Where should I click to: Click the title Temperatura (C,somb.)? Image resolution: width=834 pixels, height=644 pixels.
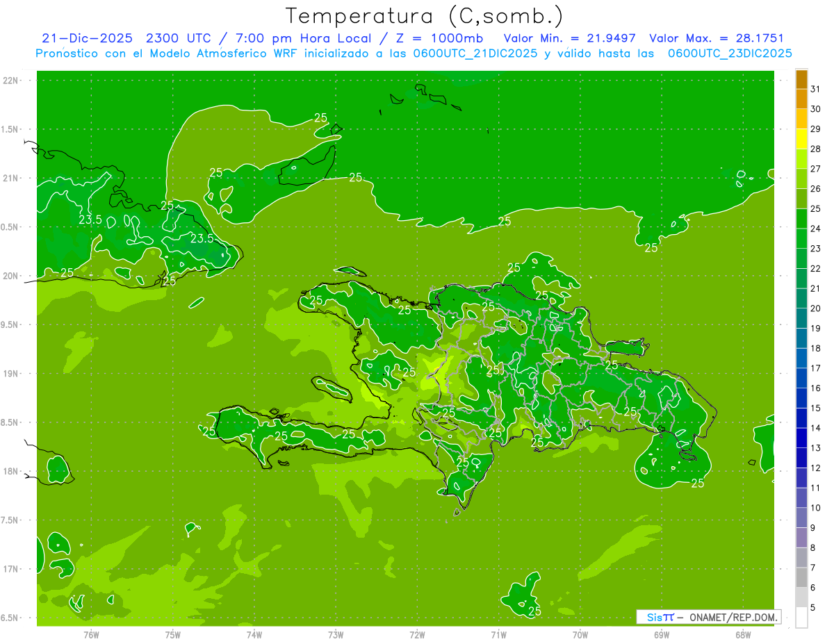(x=424, y=15)
